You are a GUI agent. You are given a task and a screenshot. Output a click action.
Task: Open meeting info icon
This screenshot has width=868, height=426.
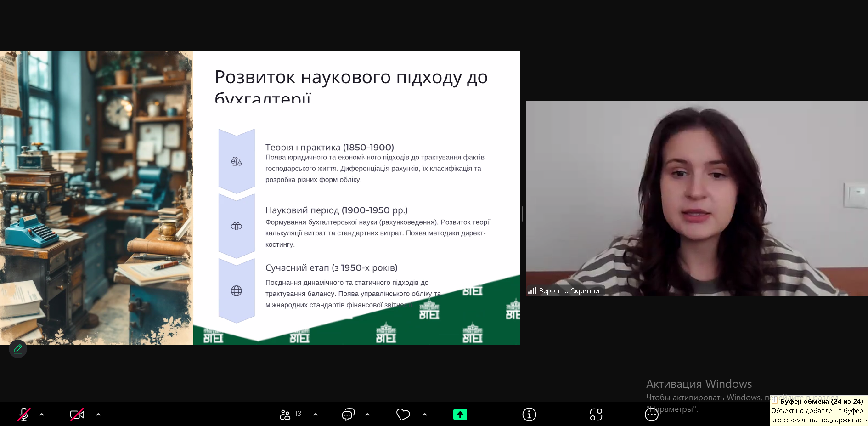(529, 415)
